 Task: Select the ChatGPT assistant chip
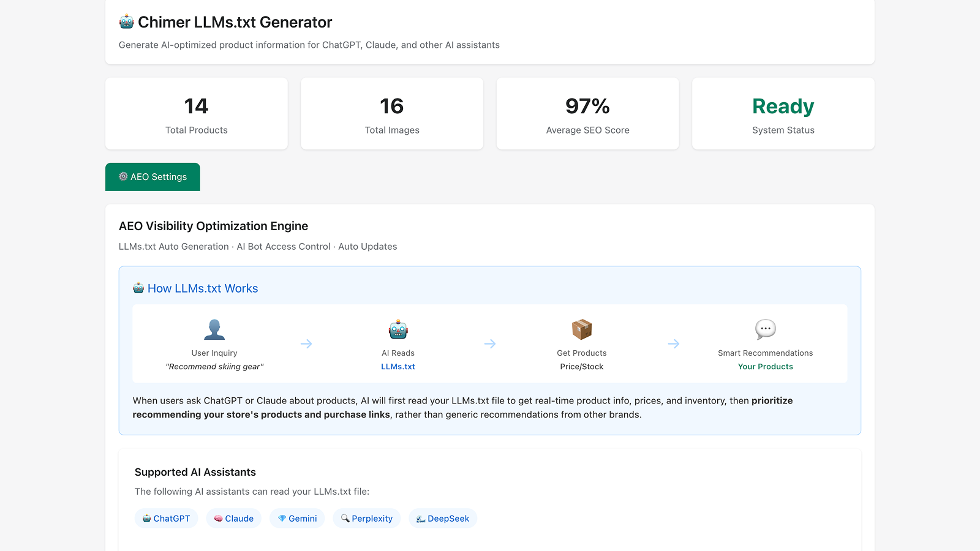[x=166, y=519]
